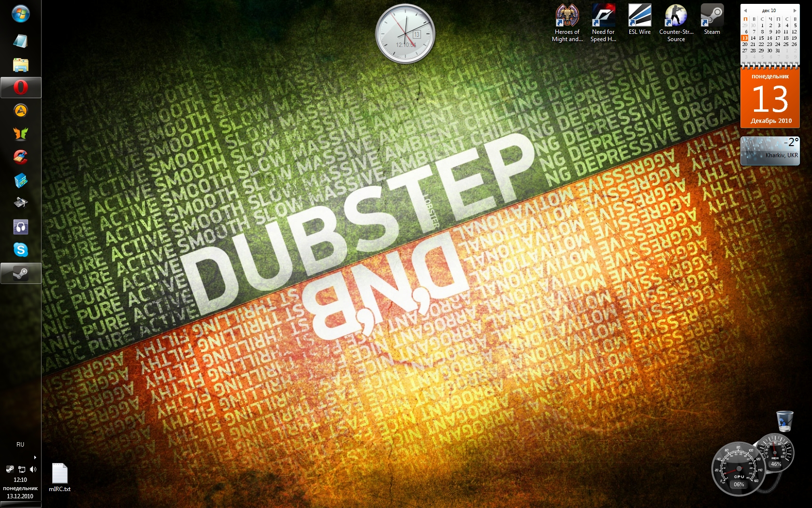This screenshot has height=508, width=812.
Task: Select day 14 in the calendar gadget
Action: tap(753, 38)
